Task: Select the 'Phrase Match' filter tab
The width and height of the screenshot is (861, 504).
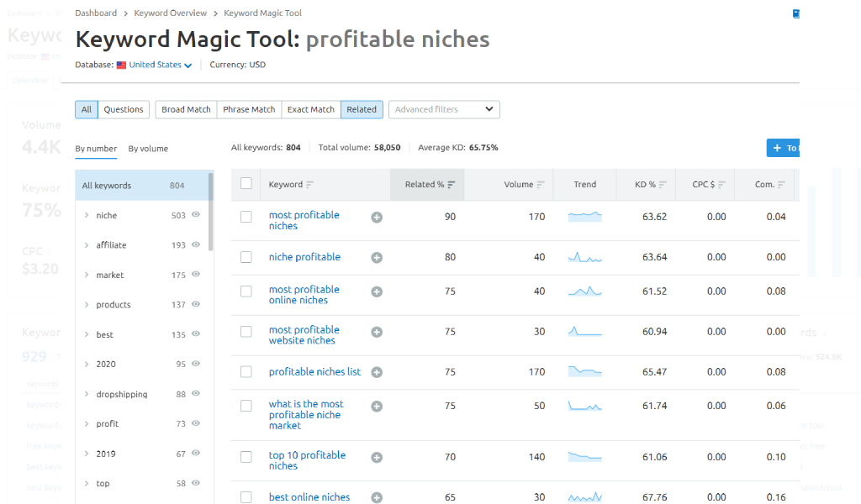Action: [249, 109]
